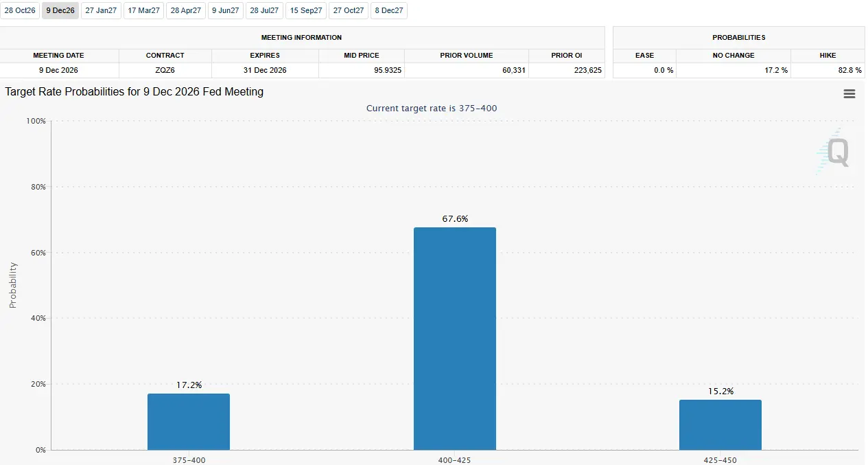Click the Probability y-axis title

click(13, 285)
